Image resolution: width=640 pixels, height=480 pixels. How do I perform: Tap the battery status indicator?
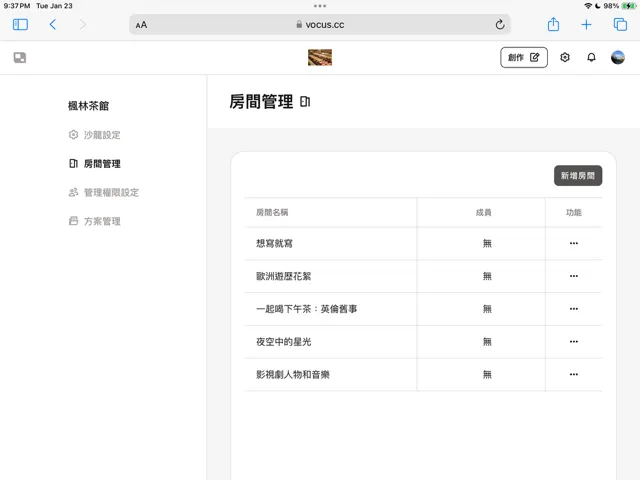[628, 6]
